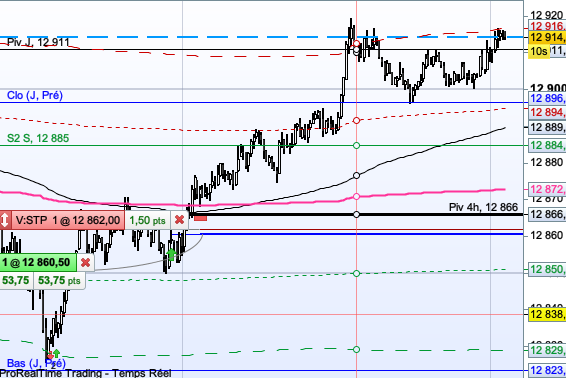Click the green buy arrow marker near the 12 860 entry
The height and width of the screenshot is (378, 566).
(x=171, y=254)
